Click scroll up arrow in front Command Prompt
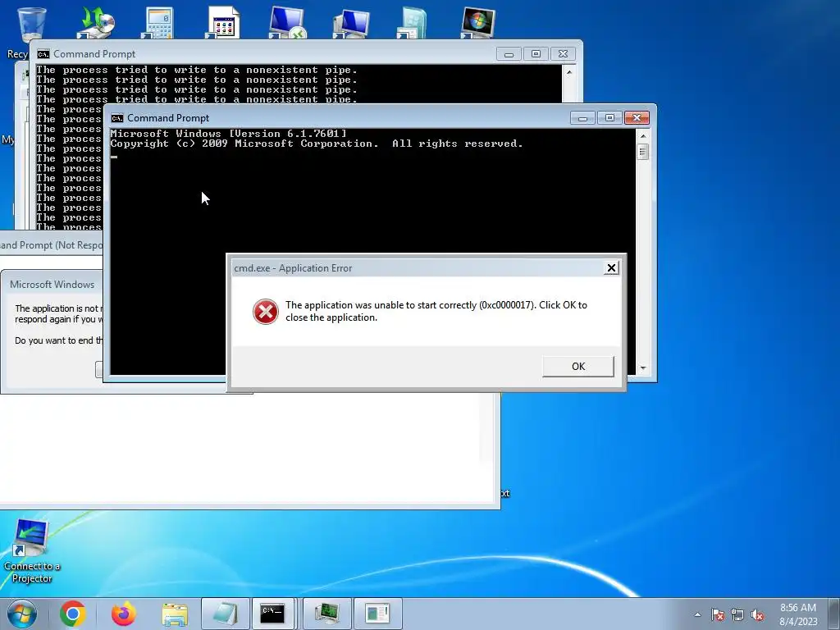The height and width of the screenshot is (630, 840). click(643, 136)
